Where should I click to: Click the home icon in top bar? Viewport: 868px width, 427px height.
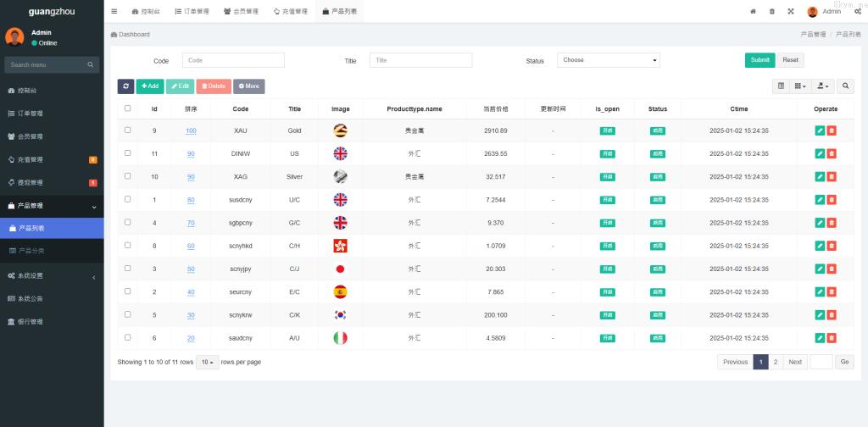click(753, 11)
